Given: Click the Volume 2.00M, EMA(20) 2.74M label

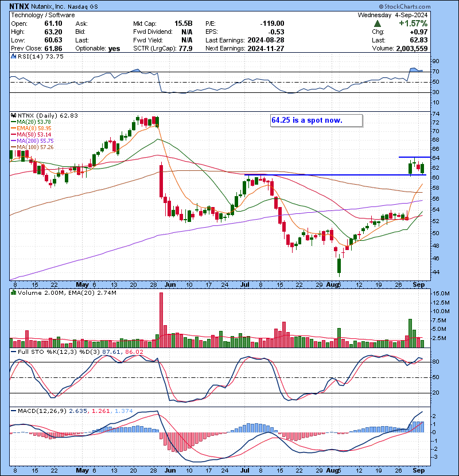Looking at the screenshot, I should [x=67, y=292].
